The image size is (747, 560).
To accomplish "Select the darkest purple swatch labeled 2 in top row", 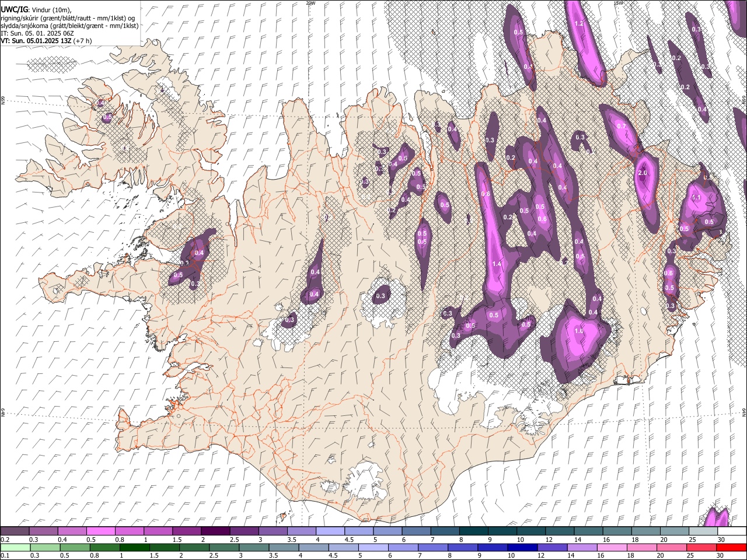I will [x=215, y=531].
